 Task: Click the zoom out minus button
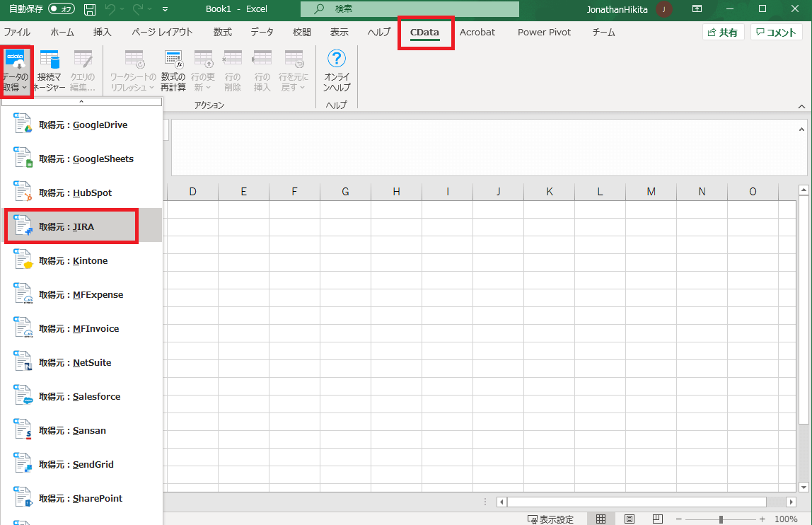pos(678,519)
